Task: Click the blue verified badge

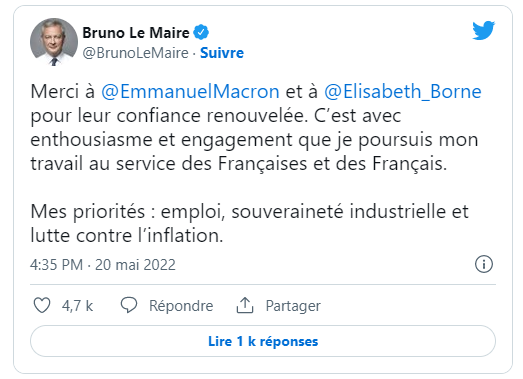Action: coord(201,33)
